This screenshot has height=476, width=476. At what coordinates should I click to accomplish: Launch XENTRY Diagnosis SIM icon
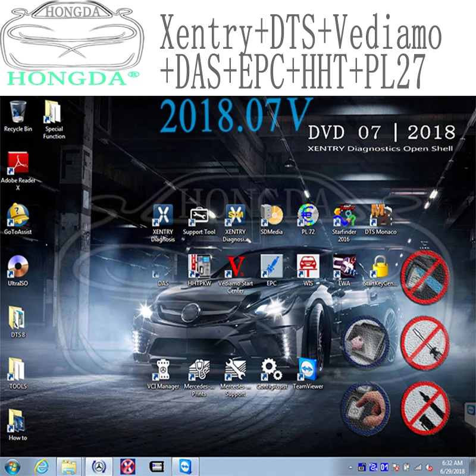(x=236, y=223)
